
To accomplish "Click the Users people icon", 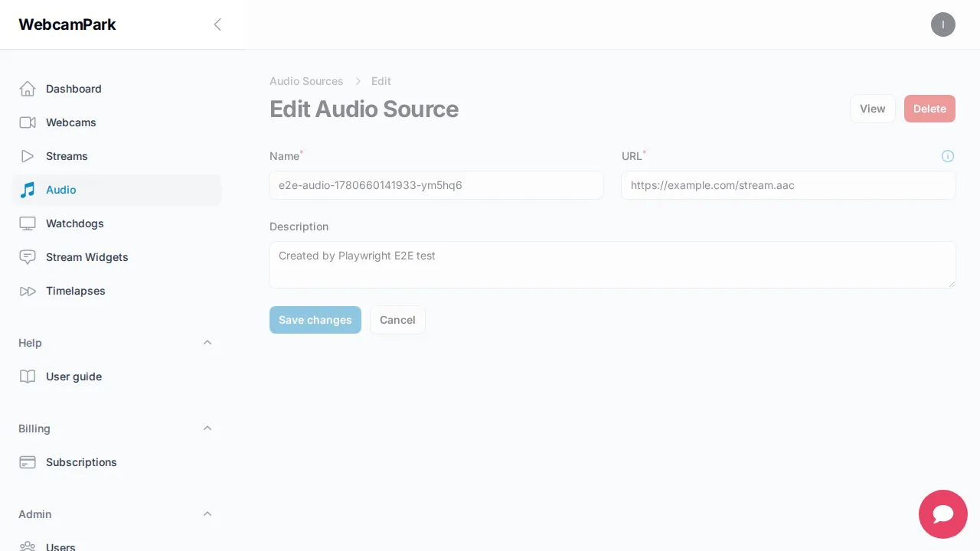I will click(x=28, y=546).
